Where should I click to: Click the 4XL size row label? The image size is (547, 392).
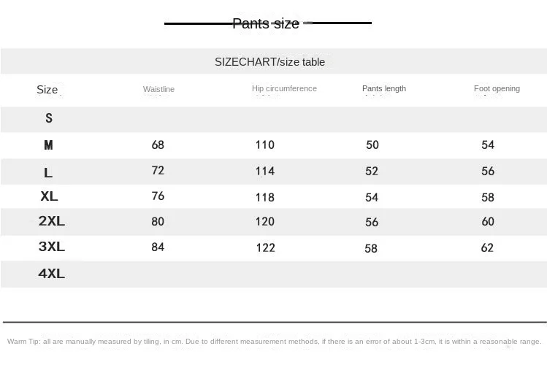point(52,274)
